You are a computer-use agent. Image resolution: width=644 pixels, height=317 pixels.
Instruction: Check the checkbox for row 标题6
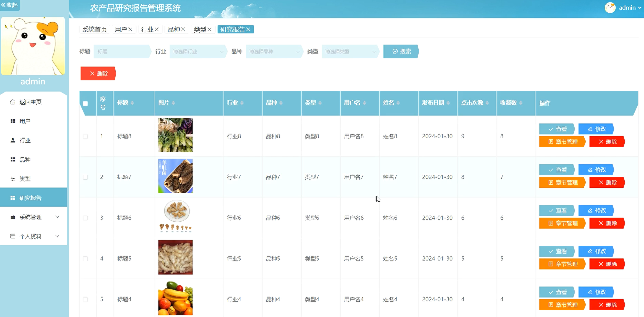coord(86,218)
